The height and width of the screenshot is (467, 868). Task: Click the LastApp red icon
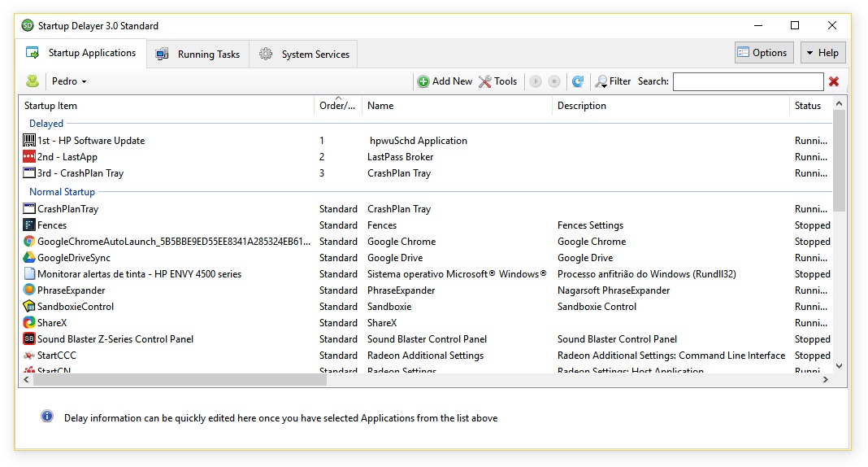[x=29, y=156]
